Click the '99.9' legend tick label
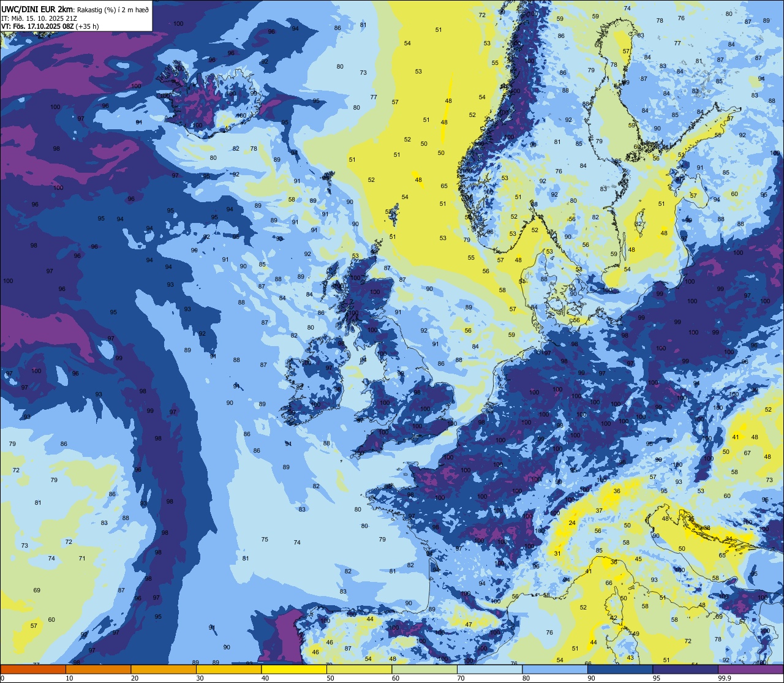 725,678
